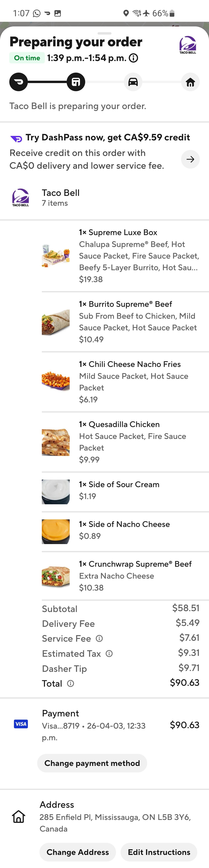Tap the store pickup progress step icon
This screenshot has height=868, width=209.
76,82
